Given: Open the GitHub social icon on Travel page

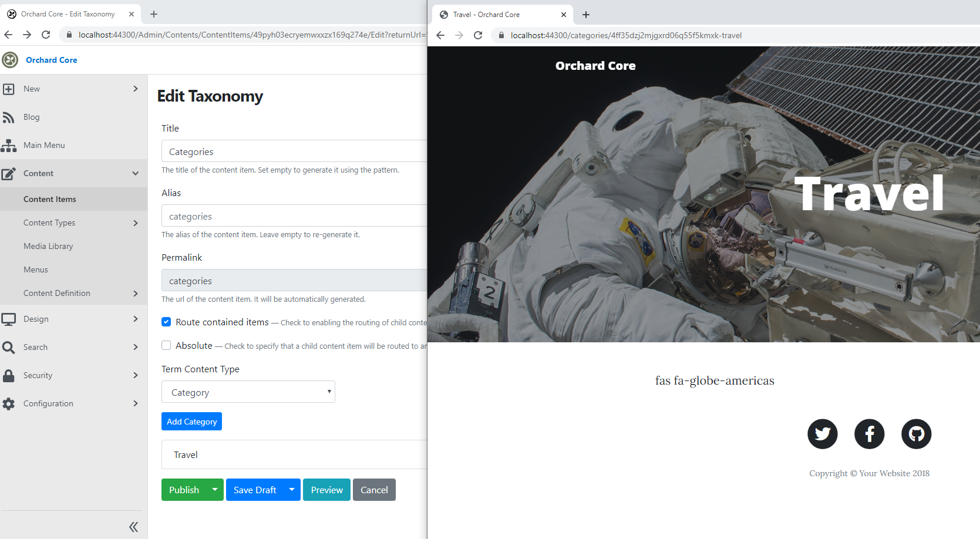Looking at the screenshot, I should point(917,434).
